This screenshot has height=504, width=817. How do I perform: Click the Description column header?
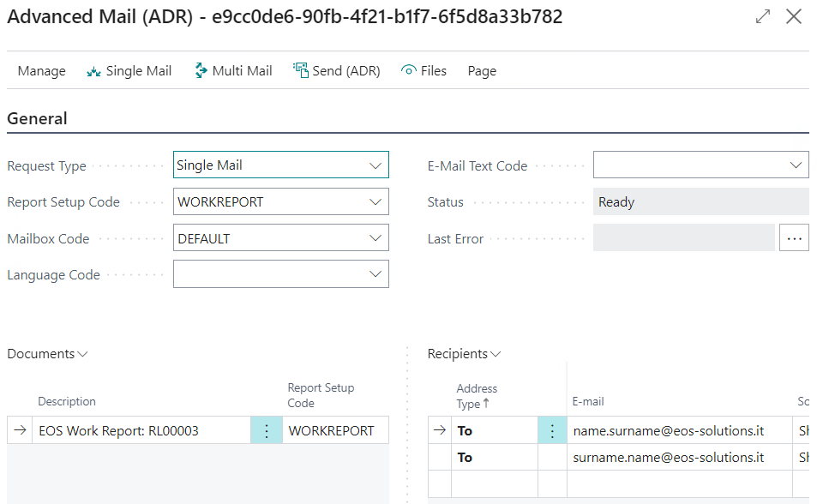point(67,401)
